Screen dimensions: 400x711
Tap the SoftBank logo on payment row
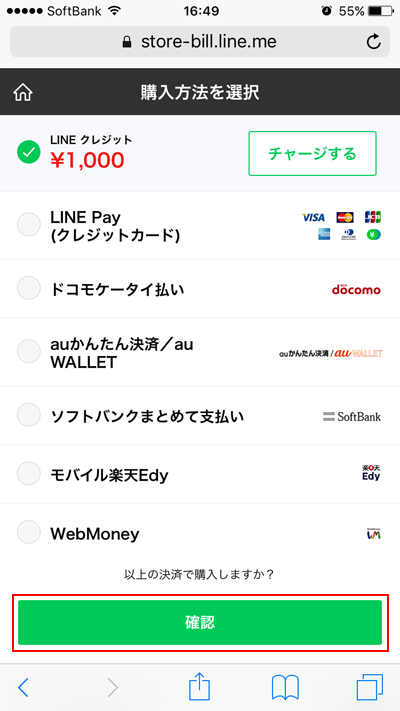[352, 416]
